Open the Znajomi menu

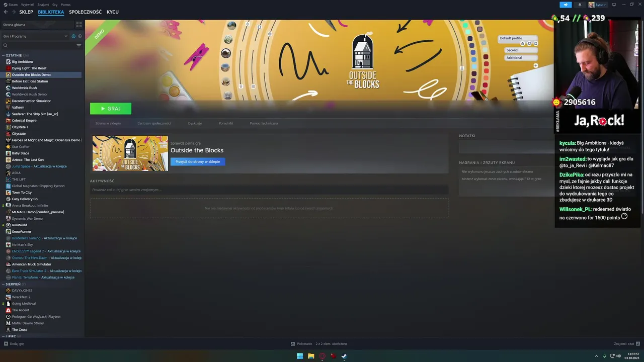click(43, 5)
